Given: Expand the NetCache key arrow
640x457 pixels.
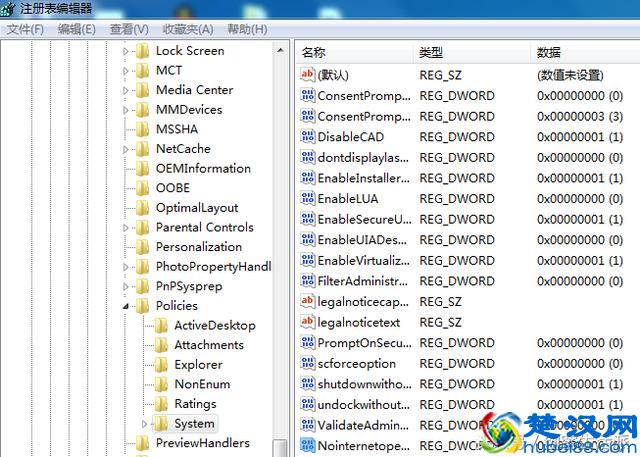Looking at the screenshot, I should tap(126, 149).
